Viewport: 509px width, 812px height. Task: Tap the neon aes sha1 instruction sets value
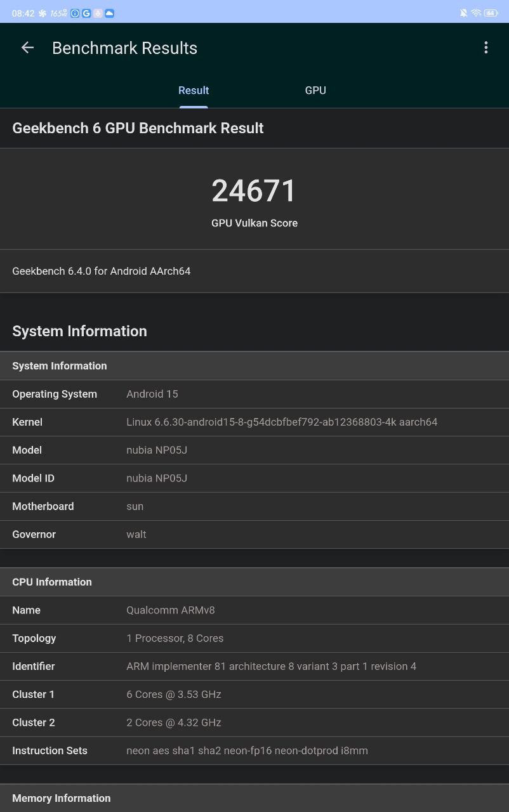[247, 750]
